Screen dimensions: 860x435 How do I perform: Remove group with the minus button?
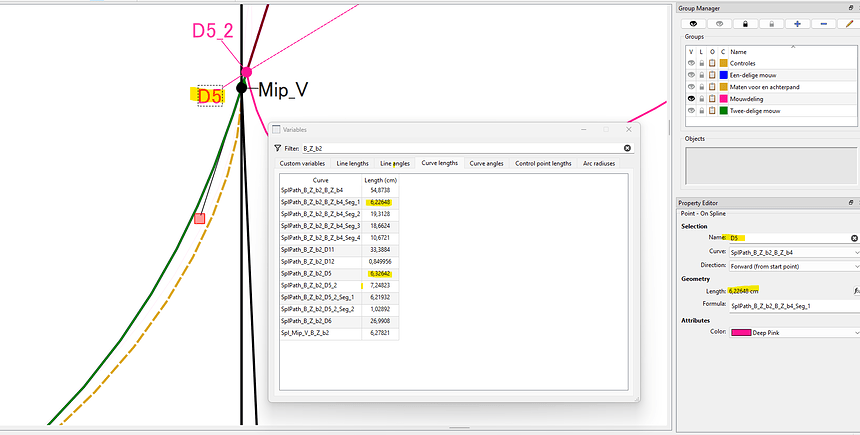823,23
